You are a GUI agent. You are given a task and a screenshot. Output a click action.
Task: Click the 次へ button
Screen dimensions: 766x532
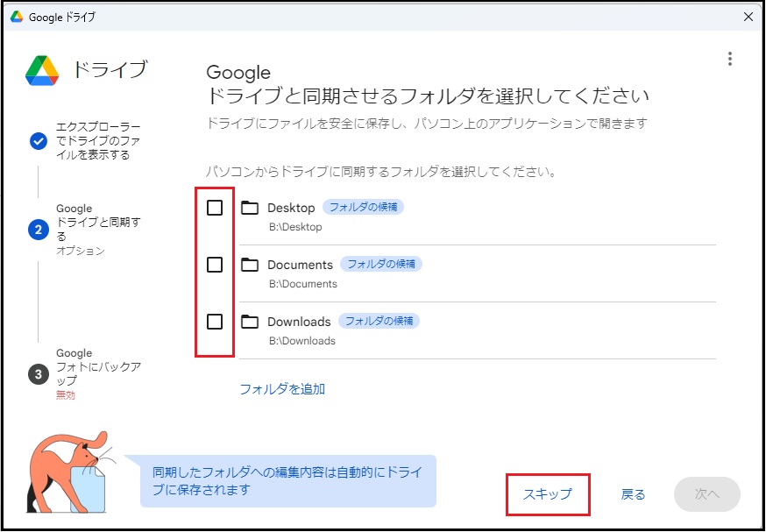[x=706, y=494]
